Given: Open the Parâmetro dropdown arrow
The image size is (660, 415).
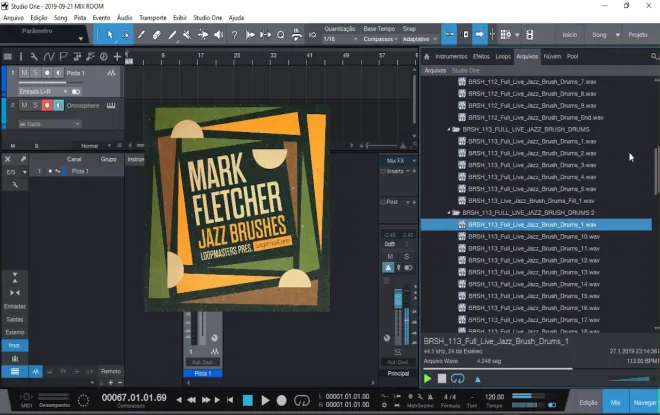Looking at the screenshot, I should (x=80, y=39).
